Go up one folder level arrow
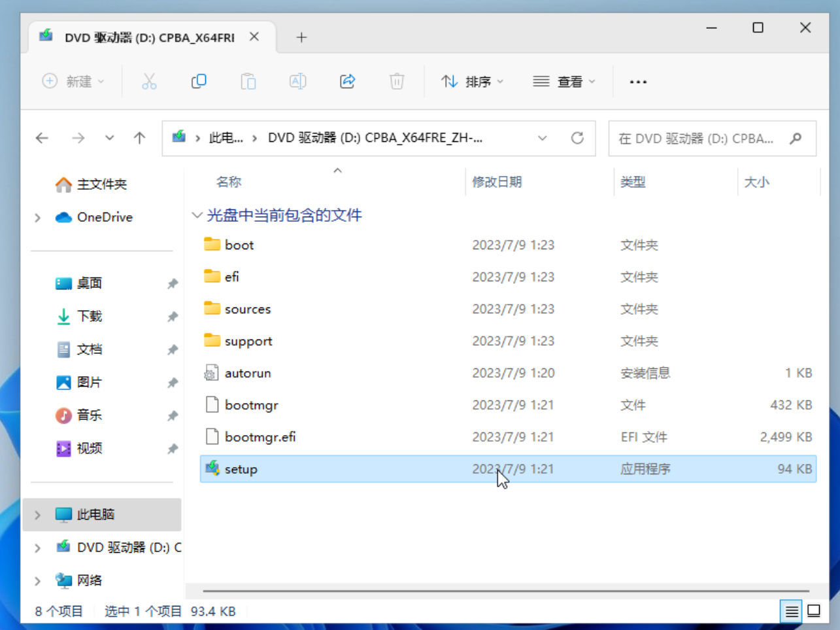 [139, 138]
